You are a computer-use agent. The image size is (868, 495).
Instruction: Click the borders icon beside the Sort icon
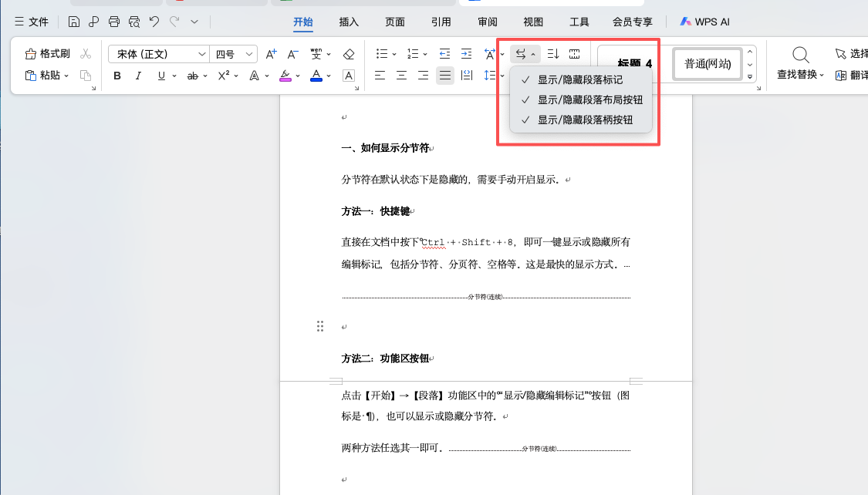[x=575, y=54]
